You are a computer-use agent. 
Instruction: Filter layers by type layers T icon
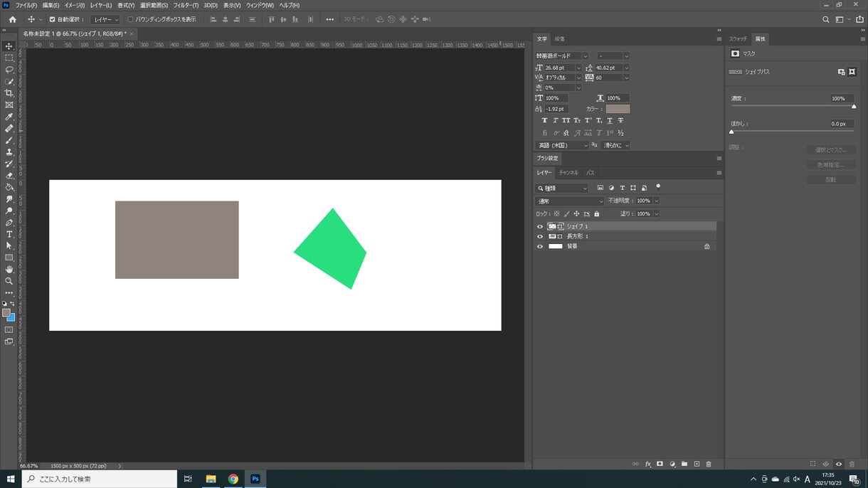[x=622, y=188]
